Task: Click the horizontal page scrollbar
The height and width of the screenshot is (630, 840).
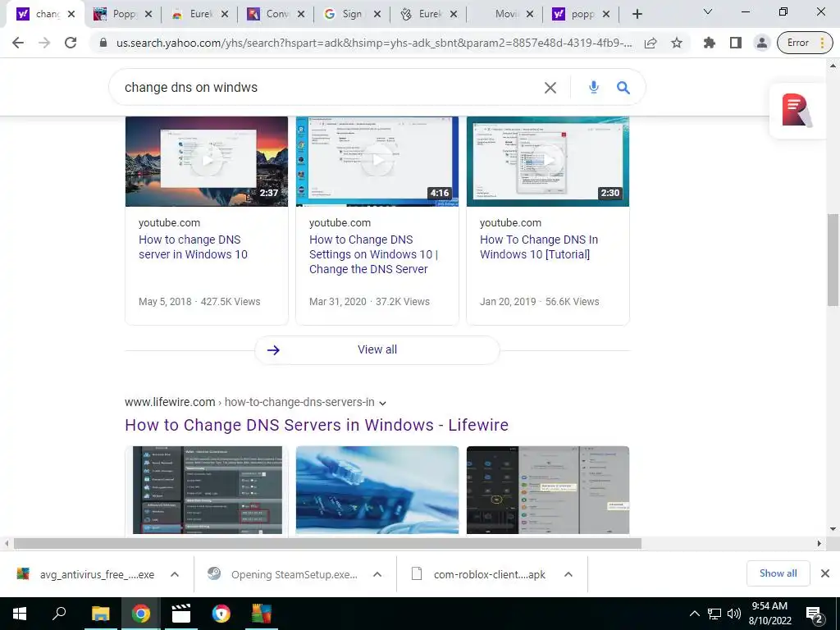Action: [327, 544]
